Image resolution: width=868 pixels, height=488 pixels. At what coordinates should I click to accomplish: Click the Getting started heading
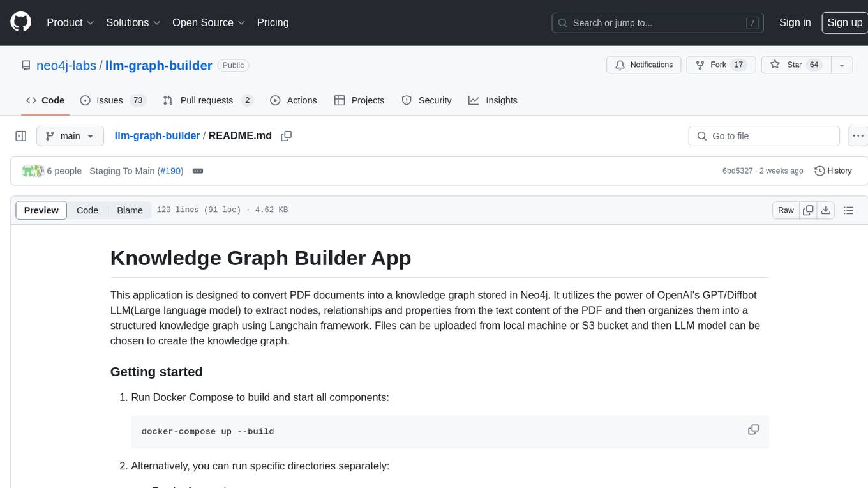[x=156, y=372]
